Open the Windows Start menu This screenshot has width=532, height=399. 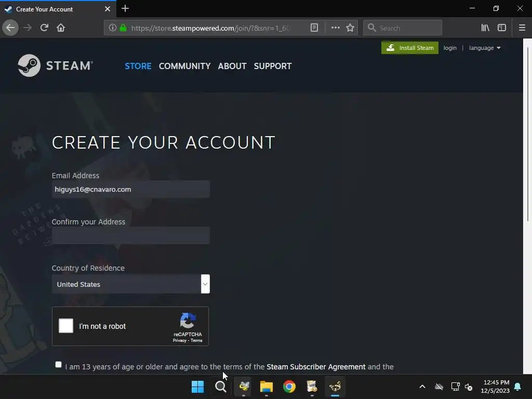[198, 387]
